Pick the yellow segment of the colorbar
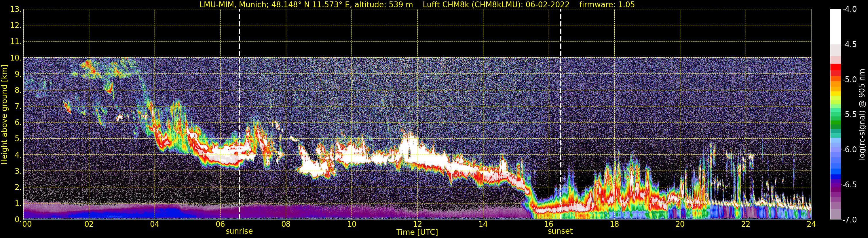Image resolution: width=868 pixels, height=238 pixels. 836,94
